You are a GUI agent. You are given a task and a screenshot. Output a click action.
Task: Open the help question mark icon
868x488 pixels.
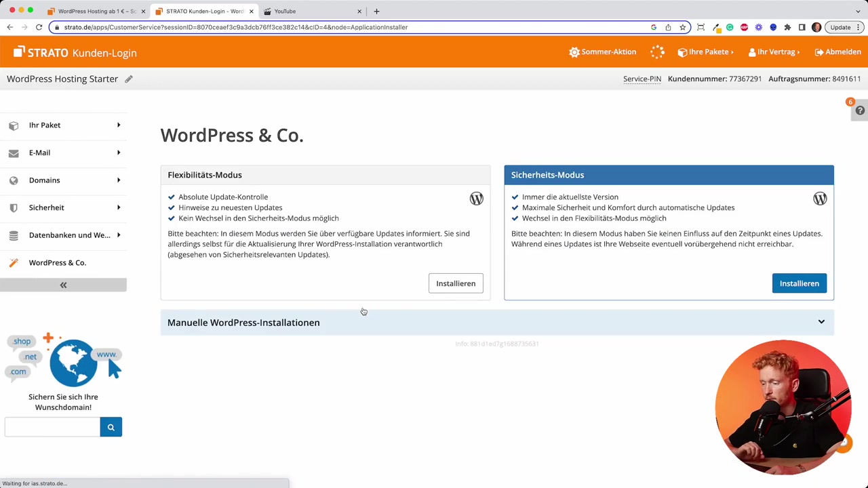pyautogui.click(x=860, y=110)
